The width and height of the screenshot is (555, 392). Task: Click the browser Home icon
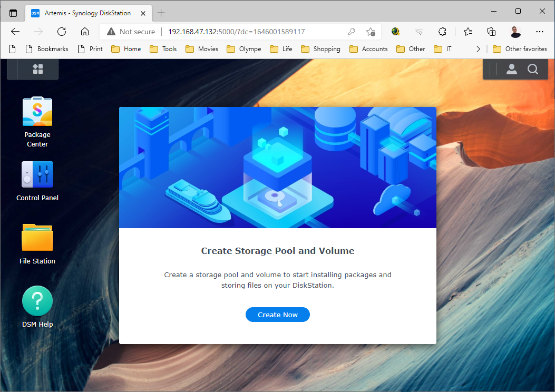[x=85, y=32]
